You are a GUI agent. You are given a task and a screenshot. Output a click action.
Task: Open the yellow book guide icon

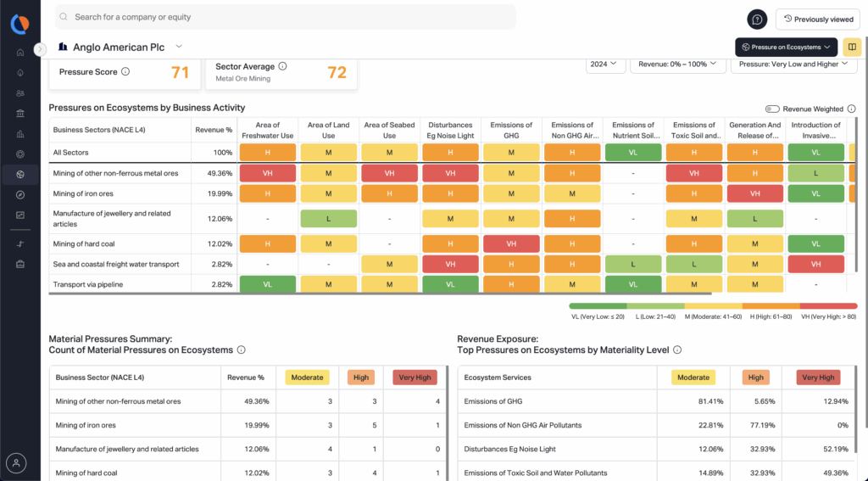pyautogui.click(x=852, y=48)
